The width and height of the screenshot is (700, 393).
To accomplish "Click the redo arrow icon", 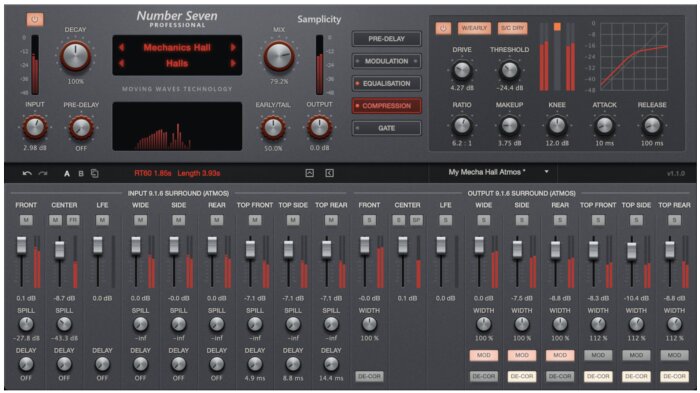I will point(43,173).
